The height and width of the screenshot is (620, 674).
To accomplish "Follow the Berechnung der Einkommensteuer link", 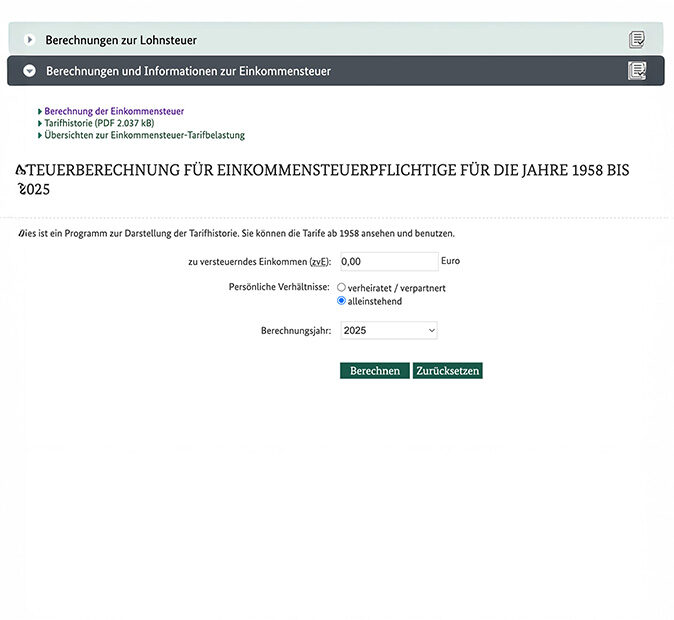I will click(x=114, y=111).
